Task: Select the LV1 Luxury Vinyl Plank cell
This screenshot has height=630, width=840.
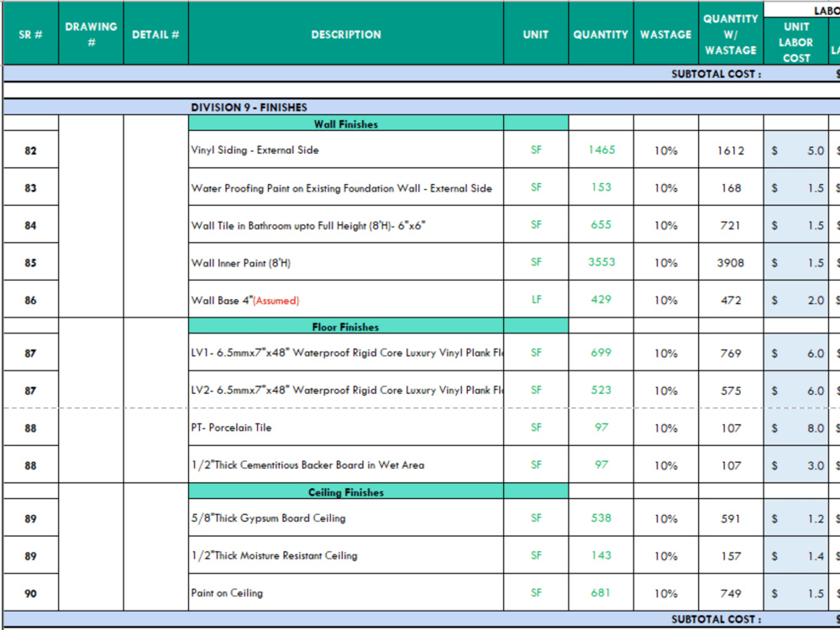Action: 346,353
